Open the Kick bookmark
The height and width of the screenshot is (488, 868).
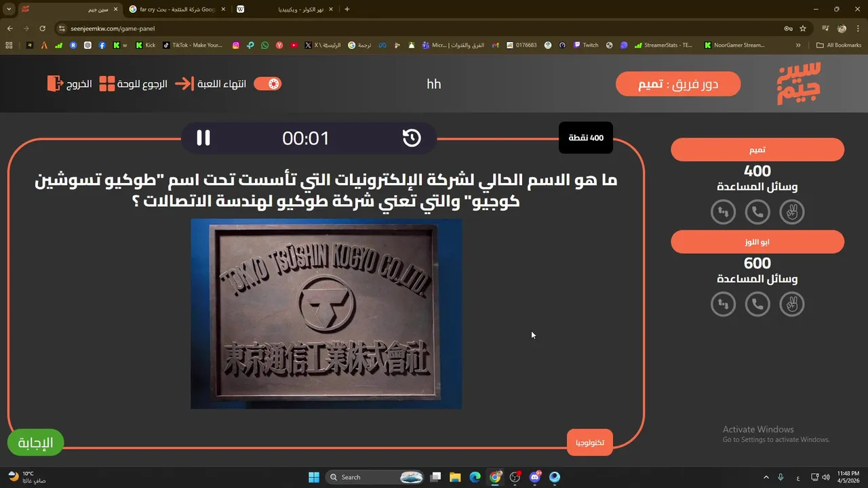pyautogui.click(x=145, y=45)
